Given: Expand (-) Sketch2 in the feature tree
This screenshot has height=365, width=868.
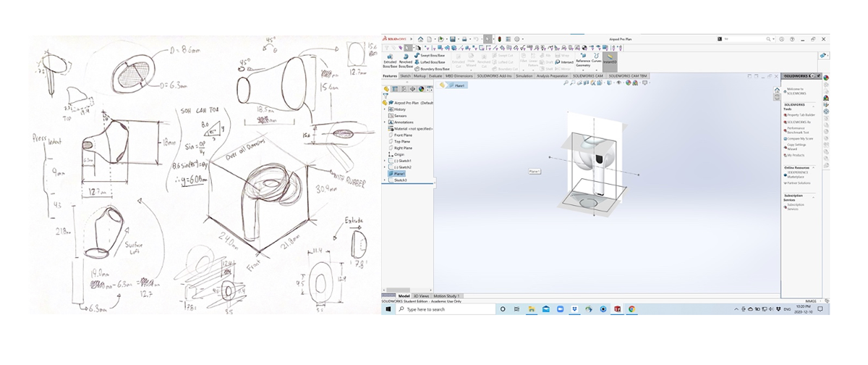Looking at the screenshot, I should pyautogui.click(x=385, y=167).
